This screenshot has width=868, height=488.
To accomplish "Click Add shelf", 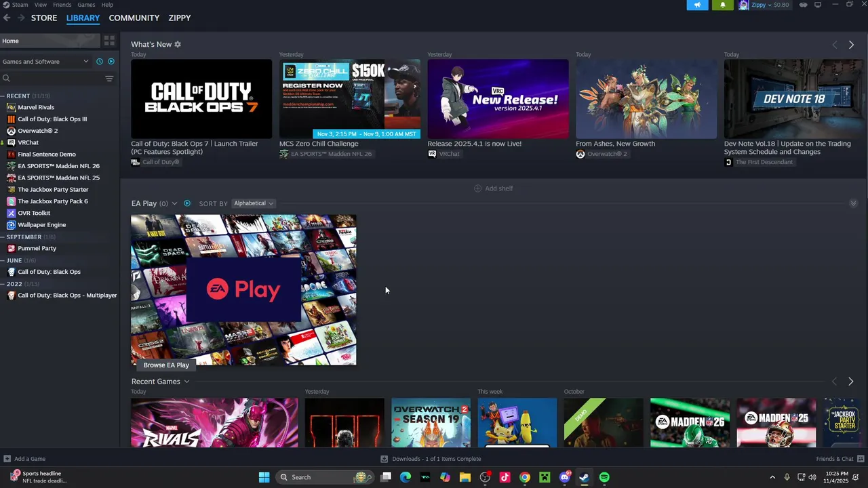I will click(x=494, y=188).
